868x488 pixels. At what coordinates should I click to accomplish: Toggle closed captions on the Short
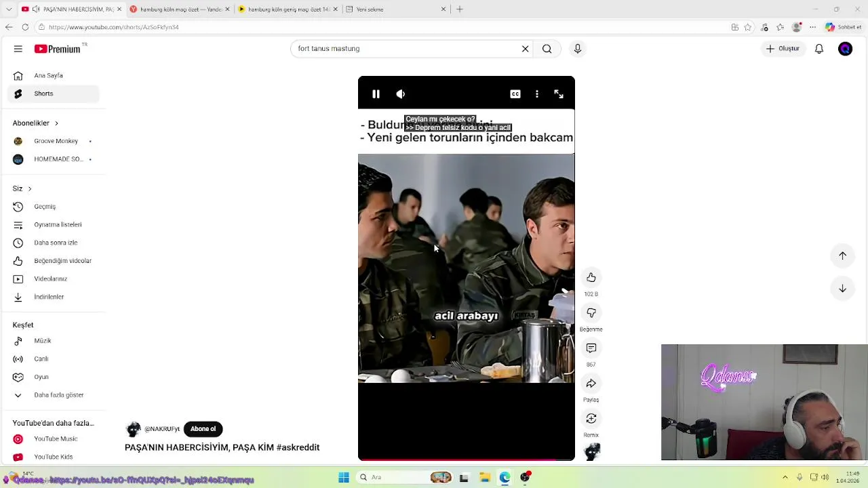tap(515, 94)
